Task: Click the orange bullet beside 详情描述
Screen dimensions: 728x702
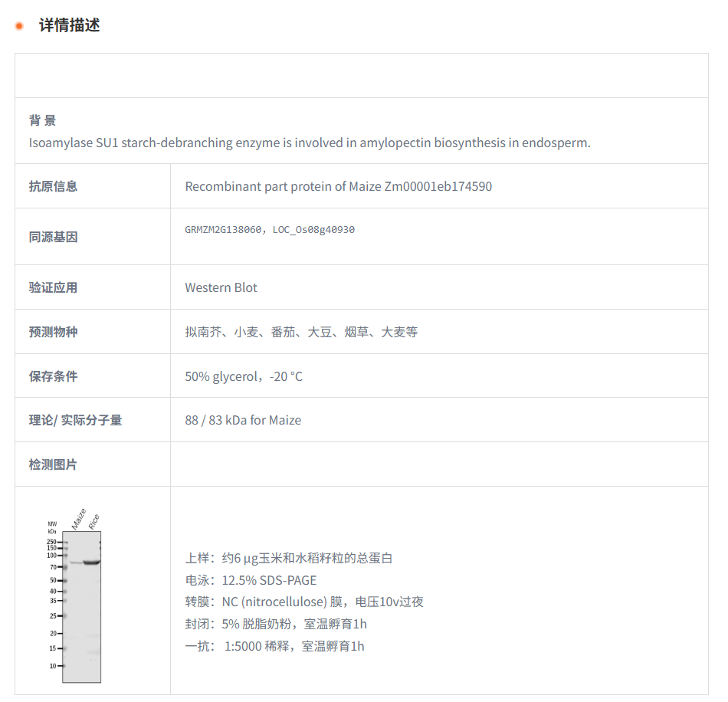Action: (19, 26)
